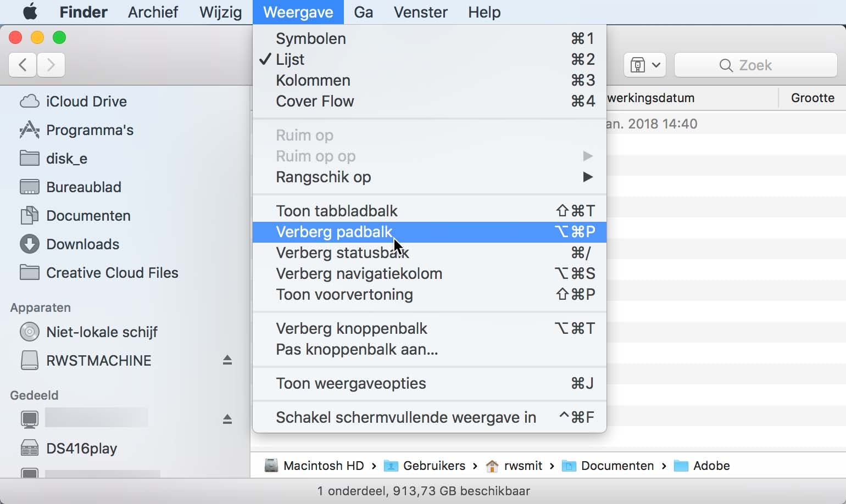Expand the Rangschik op submenu
This screenshot has width=846, height=504.
point(324,177)
